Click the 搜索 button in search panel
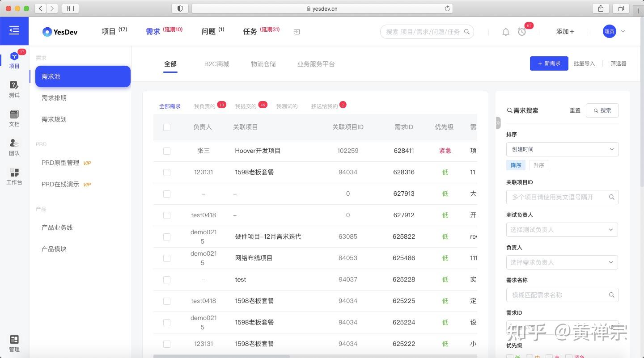 pos(602,110)
